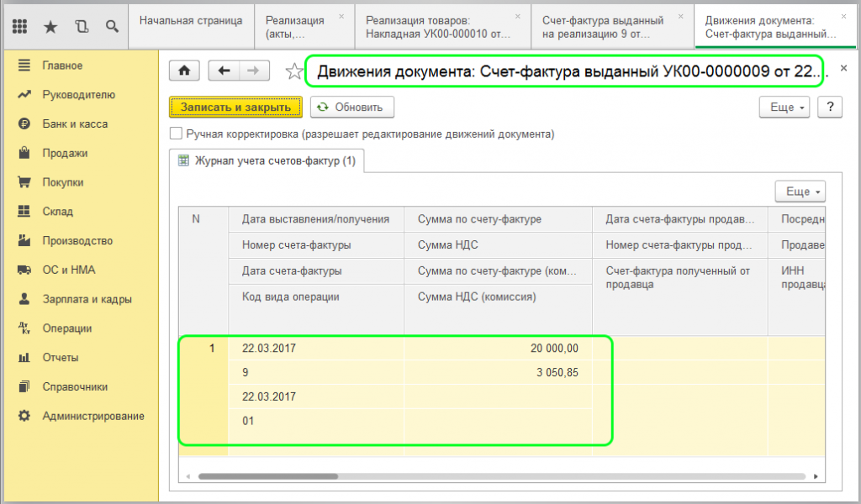Open help with the question mark icon
Screen dimensions: 861x504
830,108
